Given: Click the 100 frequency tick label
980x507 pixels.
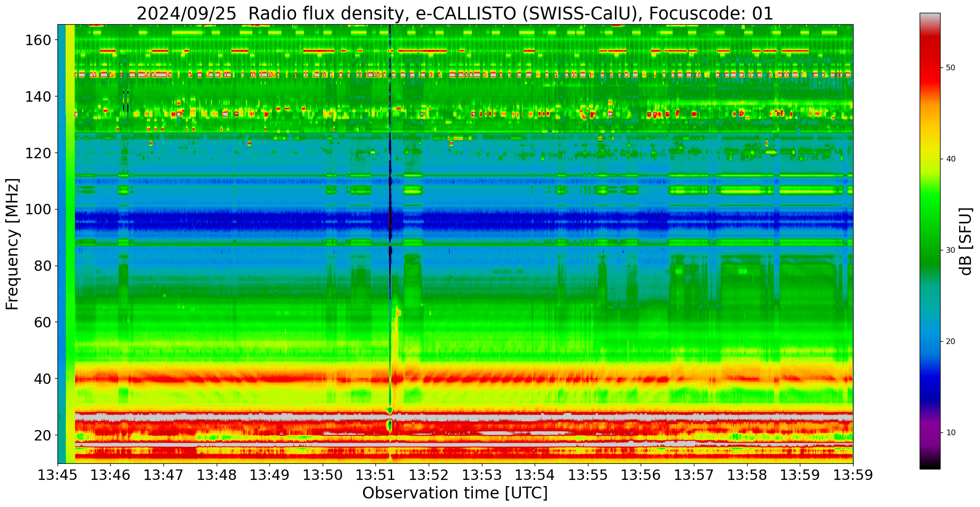Looking at the screenshot, I should (38, 210).
